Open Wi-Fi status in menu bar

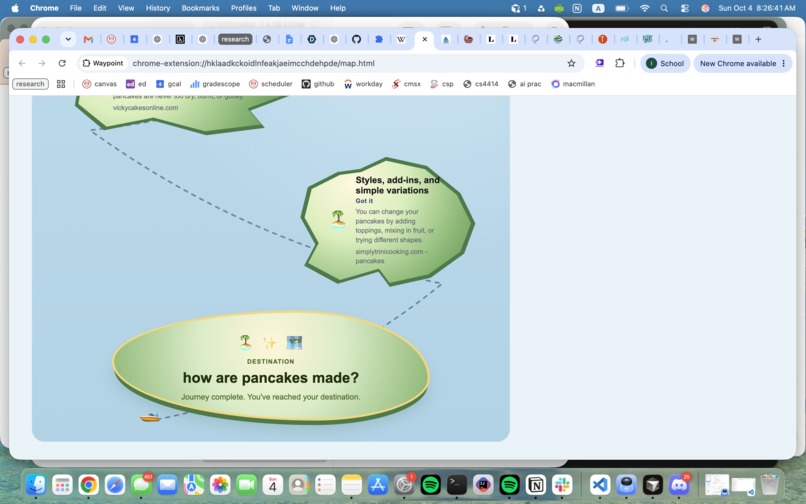point(645,8)
